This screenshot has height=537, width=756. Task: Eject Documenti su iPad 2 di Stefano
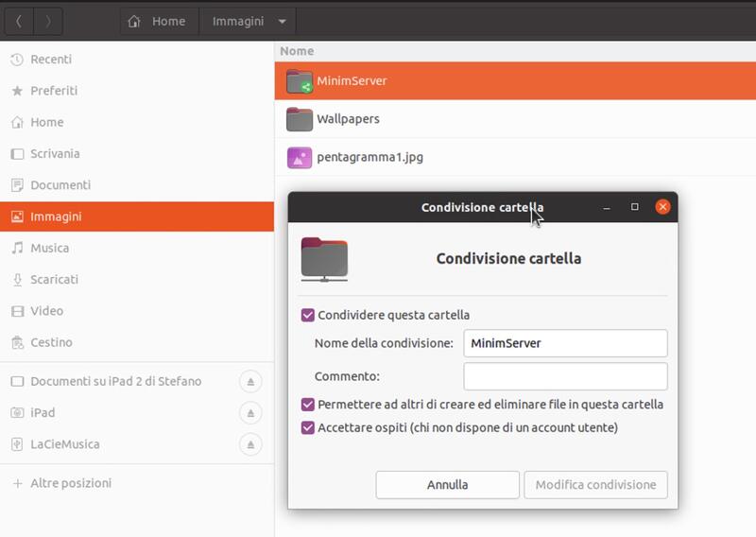(250, 381)
